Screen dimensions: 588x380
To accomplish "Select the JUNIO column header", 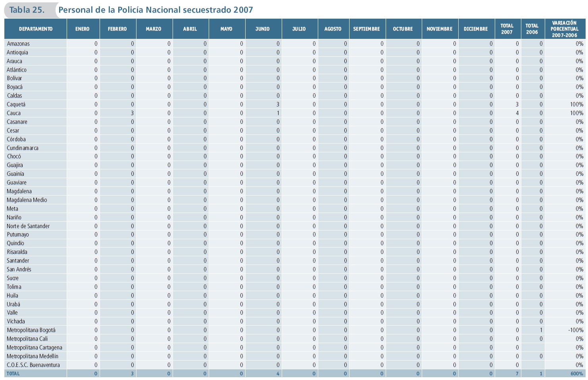I will point(263,29).
